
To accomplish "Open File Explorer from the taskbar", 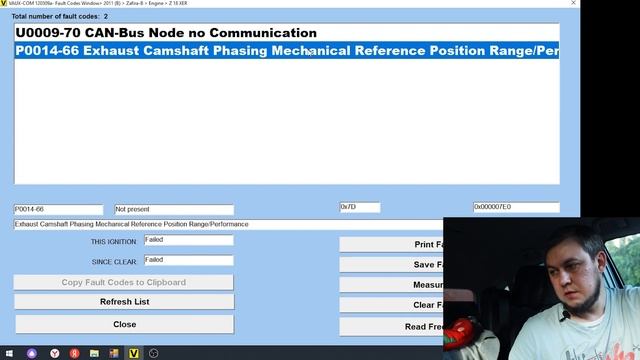I will [x=94, y=353].
